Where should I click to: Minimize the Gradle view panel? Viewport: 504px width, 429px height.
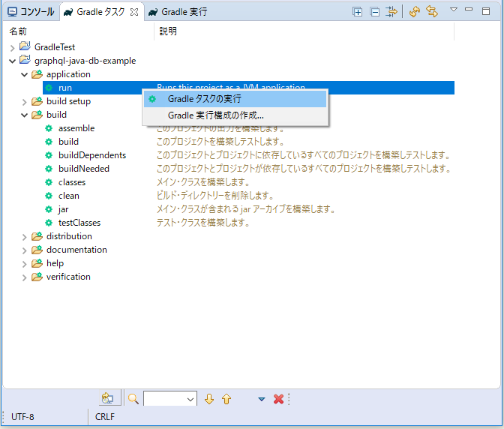tap(469, 10)
